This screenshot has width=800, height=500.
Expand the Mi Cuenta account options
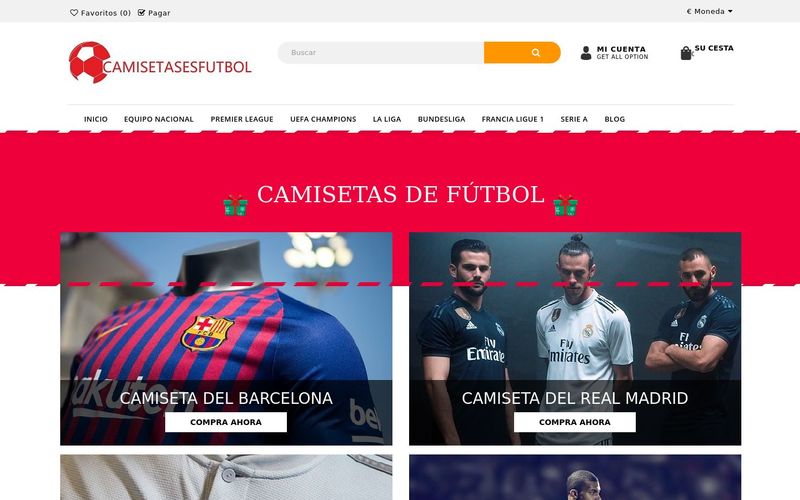coord(622,53)
